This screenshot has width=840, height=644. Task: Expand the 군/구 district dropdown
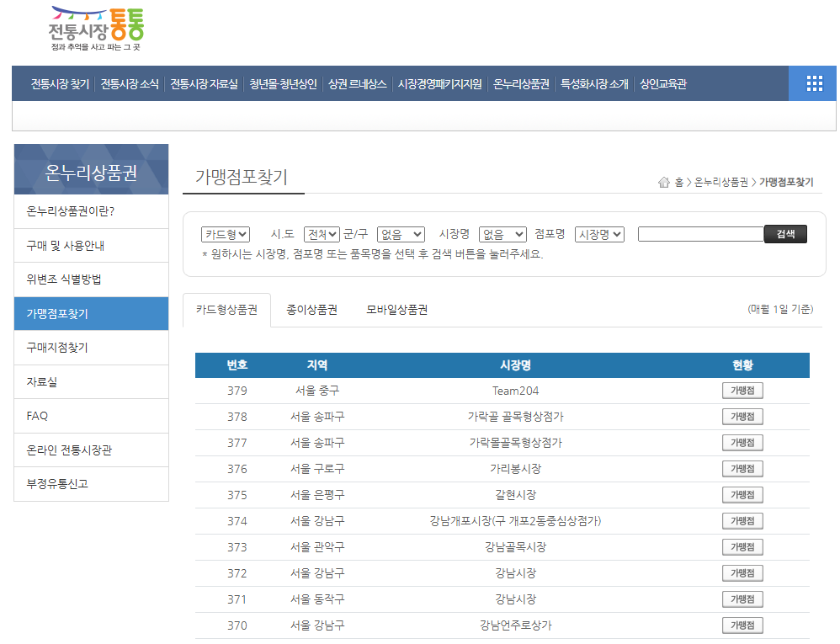click(401, 235)
